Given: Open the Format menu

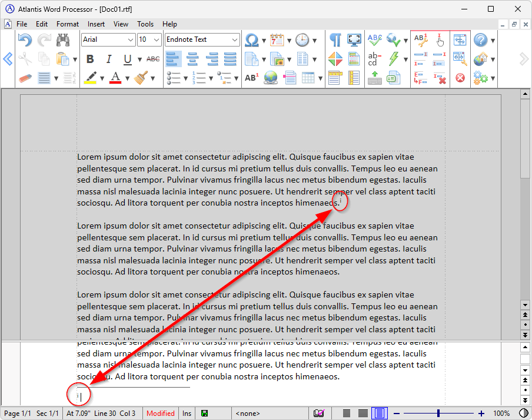Looking at the screenshot, I should tap(68, 24).
